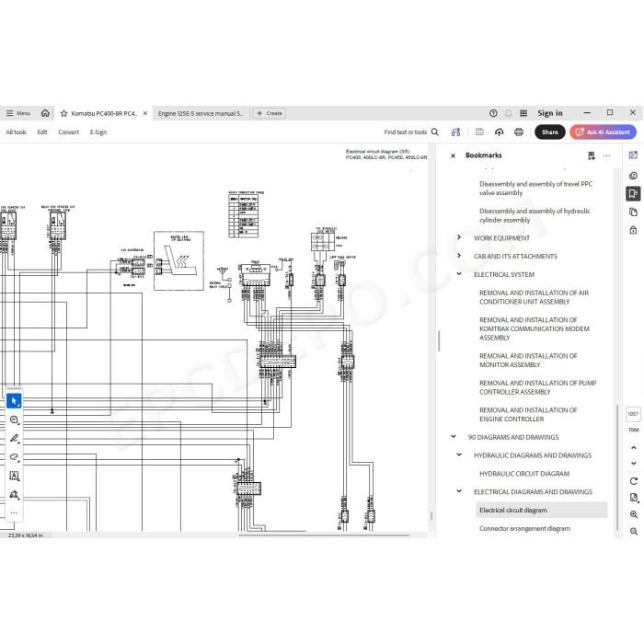Click the zoom in magnifier icon
Viewport: 644px width, 644px height.
click(633, 514)
